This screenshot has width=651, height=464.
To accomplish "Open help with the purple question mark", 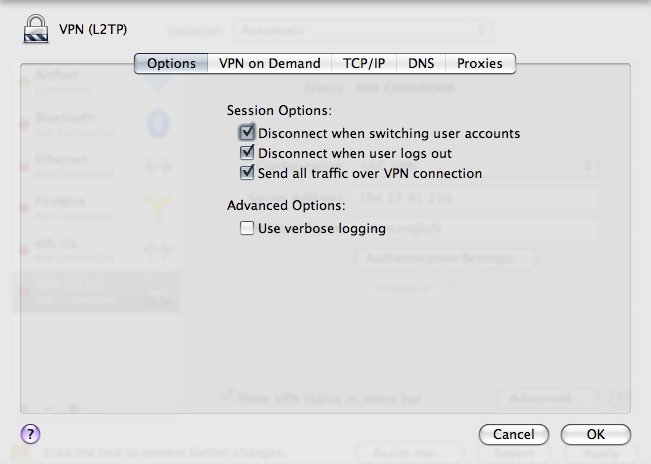I will (31, 434).
